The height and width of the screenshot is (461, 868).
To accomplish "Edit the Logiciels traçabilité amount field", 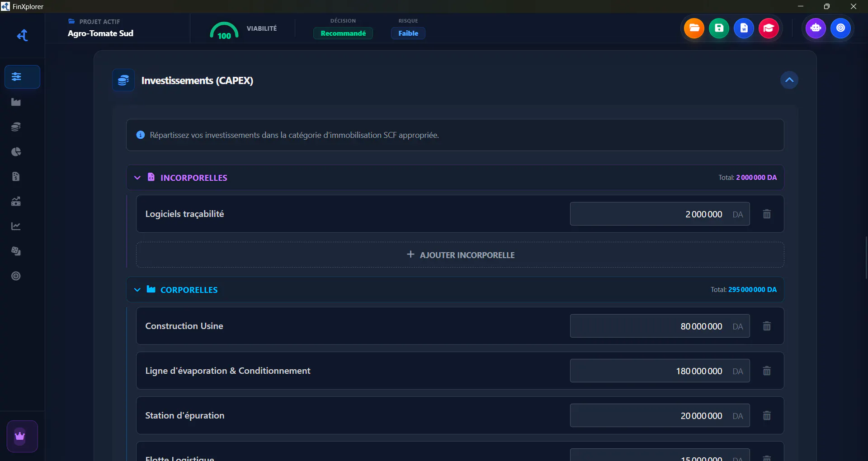I will (x=660, y=214).
